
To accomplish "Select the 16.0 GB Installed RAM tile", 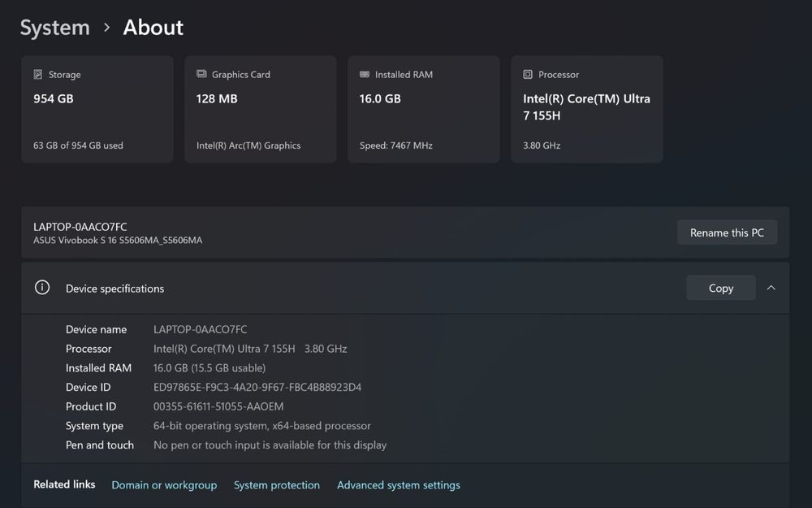I will point(424,110).
